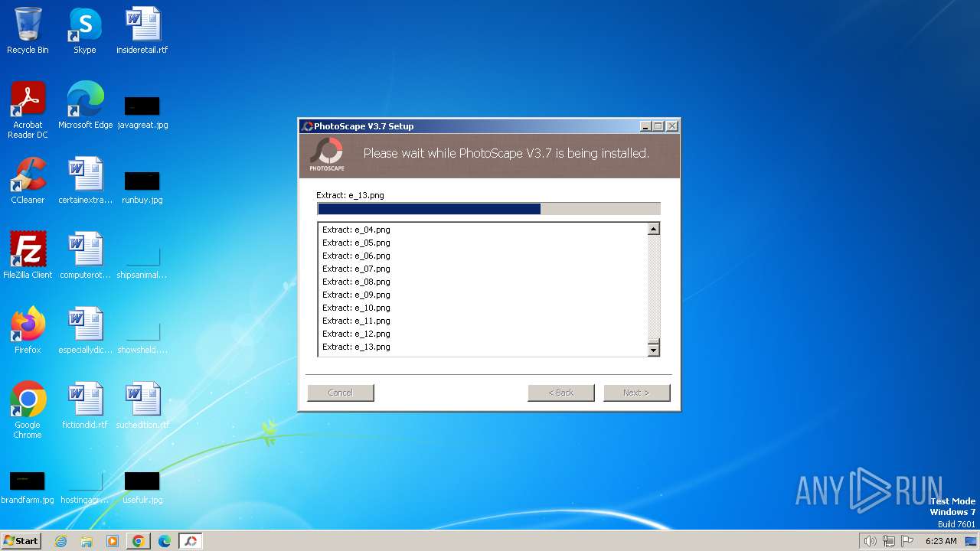
Task: Open Windows Explorer folder in taskbar
Action: click(x=87, y=541)
